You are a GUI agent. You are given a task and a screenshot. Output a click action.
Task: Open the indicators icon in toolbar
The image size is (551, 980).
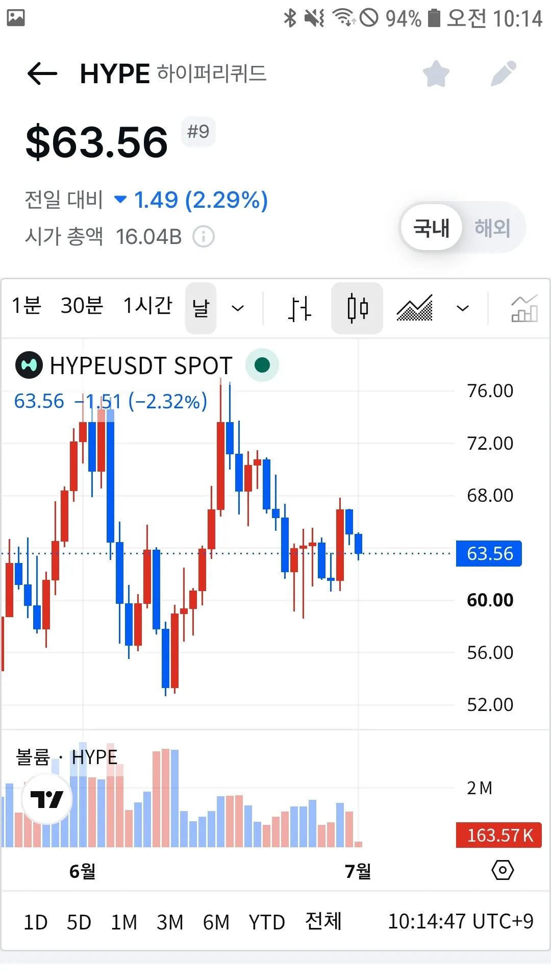(524, 308)
